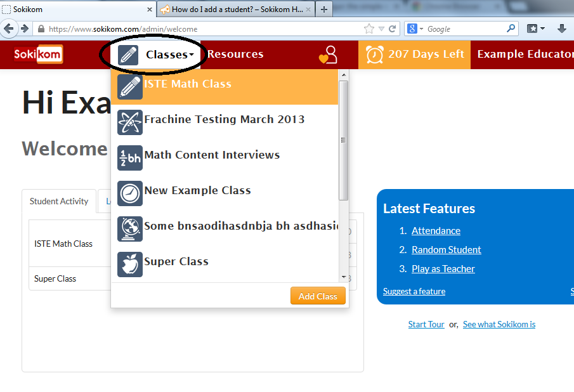Click the Sokikom logo
The width and height of the screenshot is (574, 392).
tap(38, 54)
